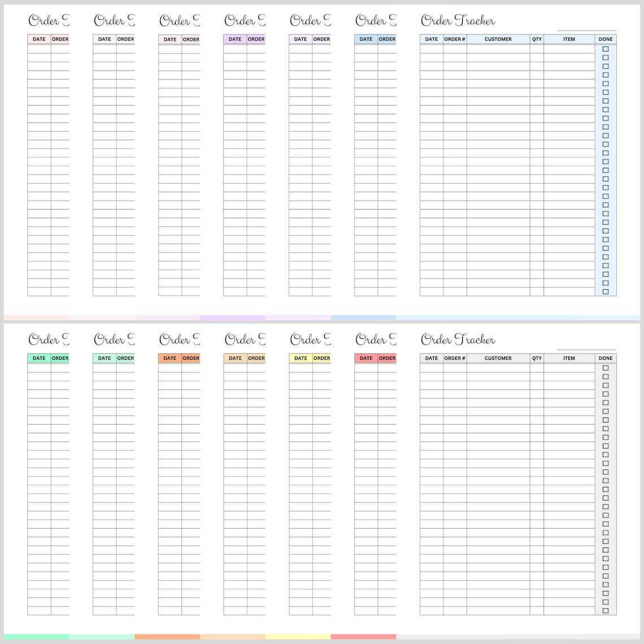
Task: Check the final DONE checkbox in bottom tracker
Action: click(605, 611)
